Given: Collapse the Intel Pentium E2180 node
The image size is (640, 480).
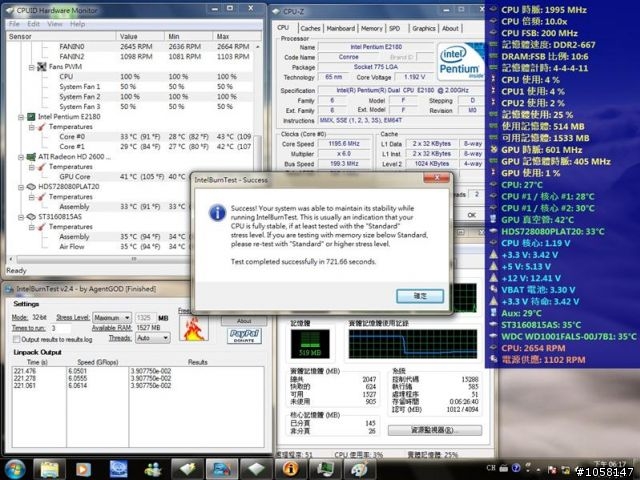Looking at the screenshot, I should [21, 117].
